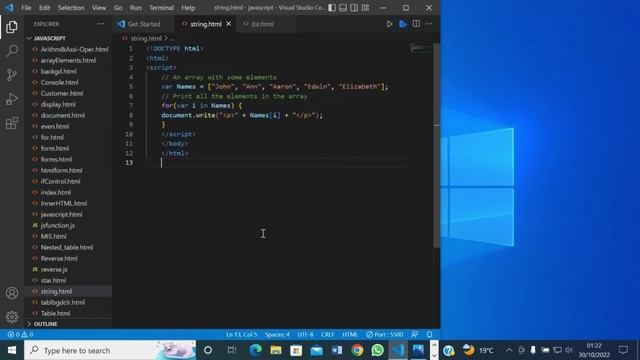This screenshot has width=640, height=360.
Task: Open File Explorer from taskbar
Action: click(x=276, y=350)
